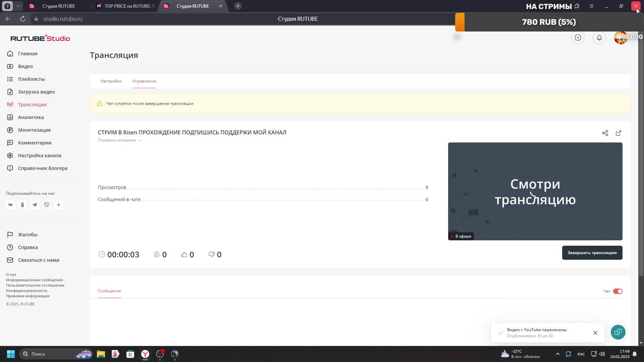Open File Explorer from taskbar
Viewport: 644px width, 362px height.
click(x=101, y=354)
